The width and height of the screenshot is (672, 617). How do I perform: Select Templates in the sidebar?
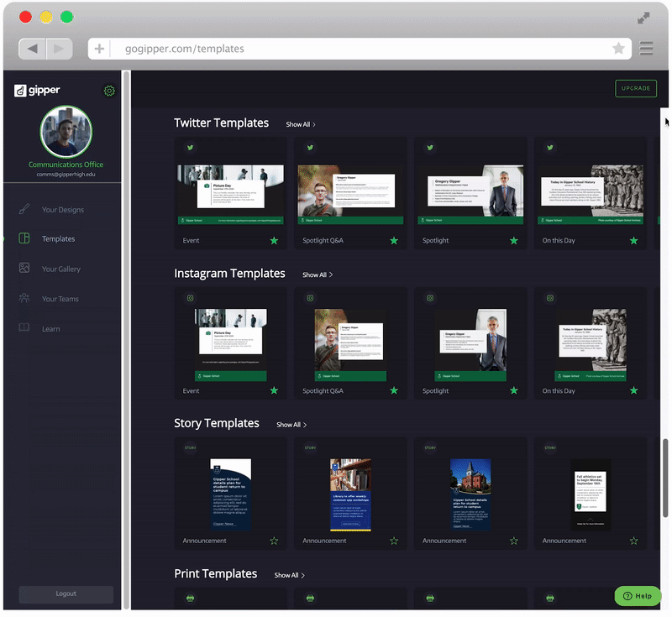[58, 239]
